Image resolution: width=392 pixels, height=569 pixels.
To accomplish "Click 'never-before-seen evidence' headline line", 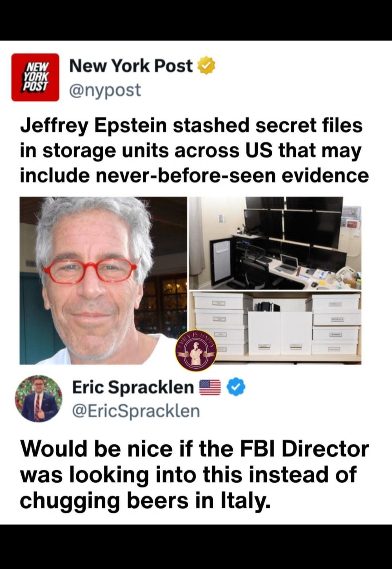I will (194, 175).
